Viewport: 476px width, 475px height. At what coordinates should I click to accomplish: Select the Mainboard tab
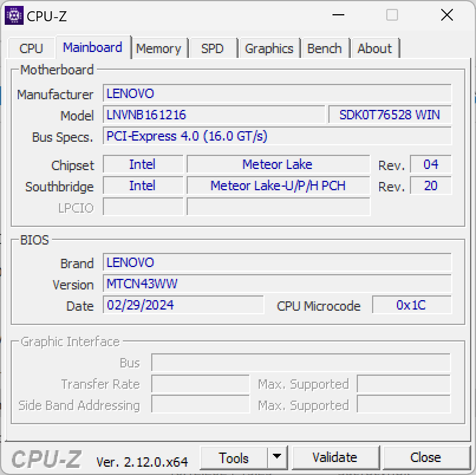(x=93, y=47)
